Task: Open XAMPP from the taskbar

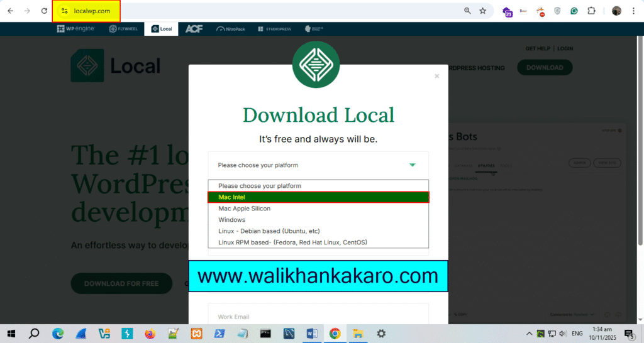Action: [196, 334]
